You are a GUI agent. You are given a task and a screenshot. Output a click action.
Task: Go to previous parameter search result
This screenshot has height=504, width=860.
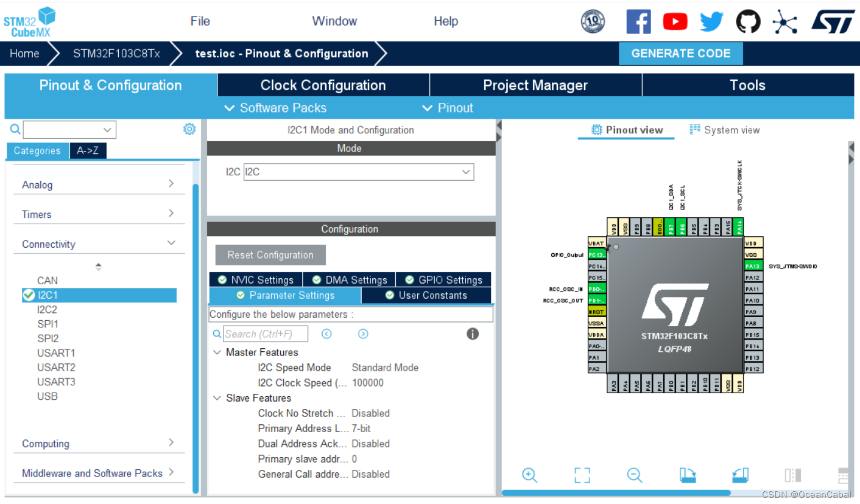[x=326, y=334]
